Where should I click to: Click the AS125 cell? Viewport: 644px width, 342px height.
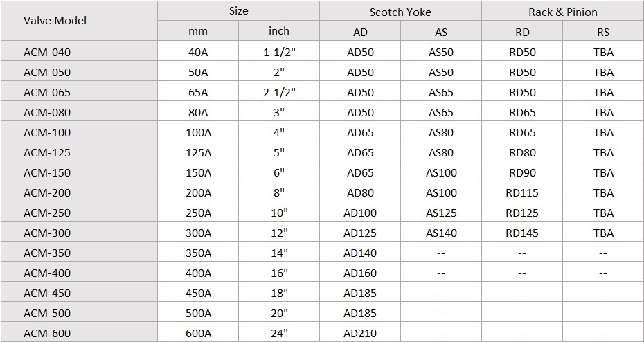pyautogui.click(x=441, y=213)
